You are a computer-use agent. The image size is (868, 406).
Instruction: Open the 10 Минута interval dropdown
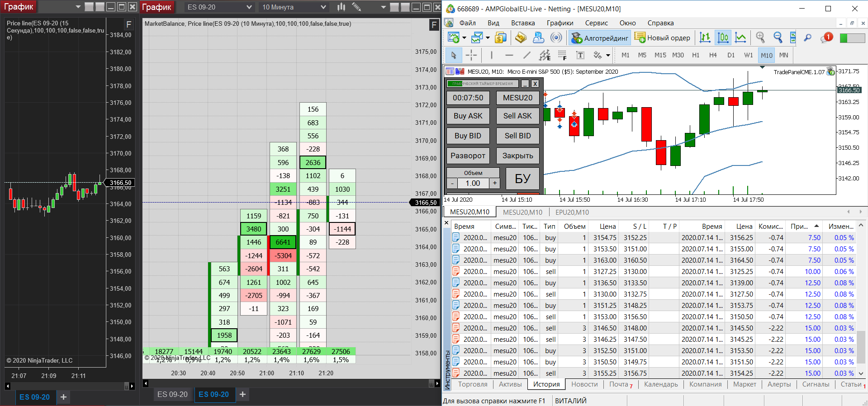point(294,7)
